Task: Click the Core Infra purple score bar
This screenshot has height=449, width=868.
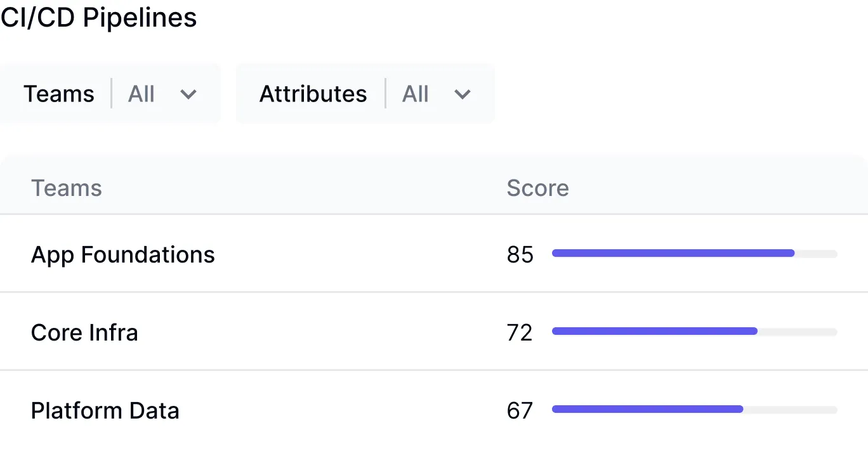Action: click(x=655, y=331)
